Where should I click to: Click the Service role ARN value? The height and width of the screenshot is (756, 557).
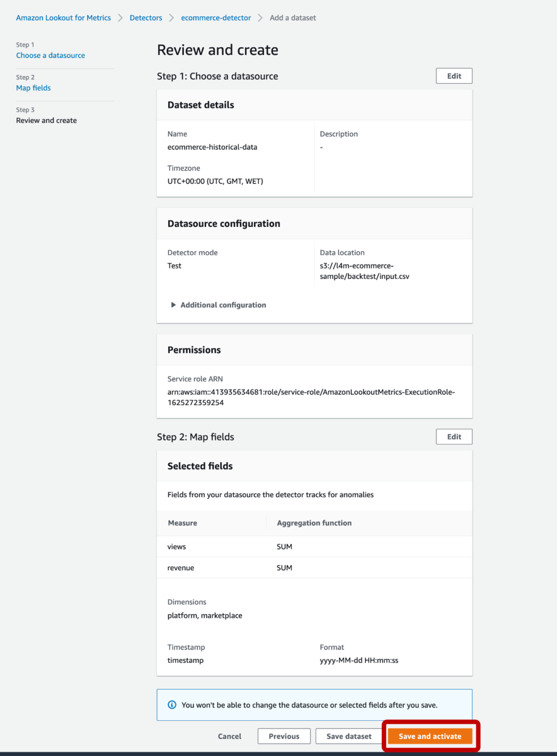(x=311, y=397)
